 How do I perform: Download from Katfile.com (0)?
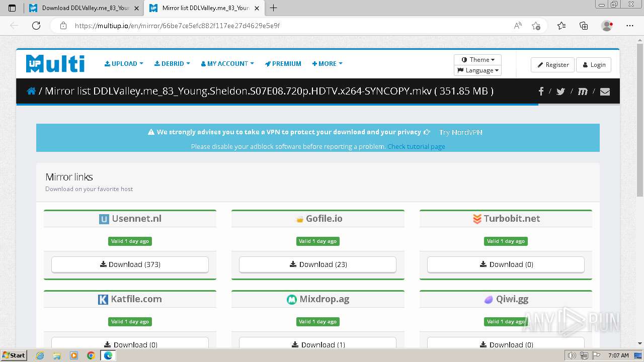coord(130,344)
